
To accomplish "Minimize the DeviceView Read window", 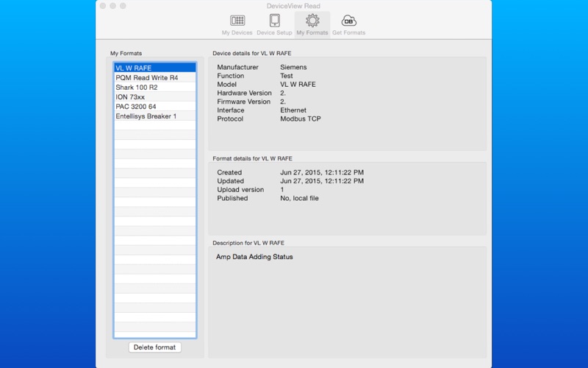I will click(113, 6).
